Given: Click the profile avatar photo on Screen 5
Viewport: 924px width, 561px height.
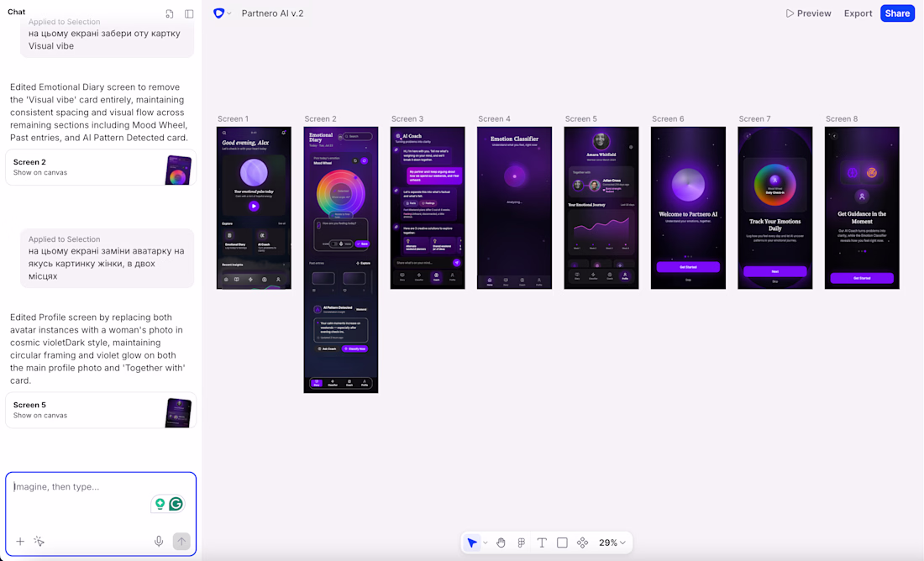Looking at the screenshot, I should click(601, 142).
